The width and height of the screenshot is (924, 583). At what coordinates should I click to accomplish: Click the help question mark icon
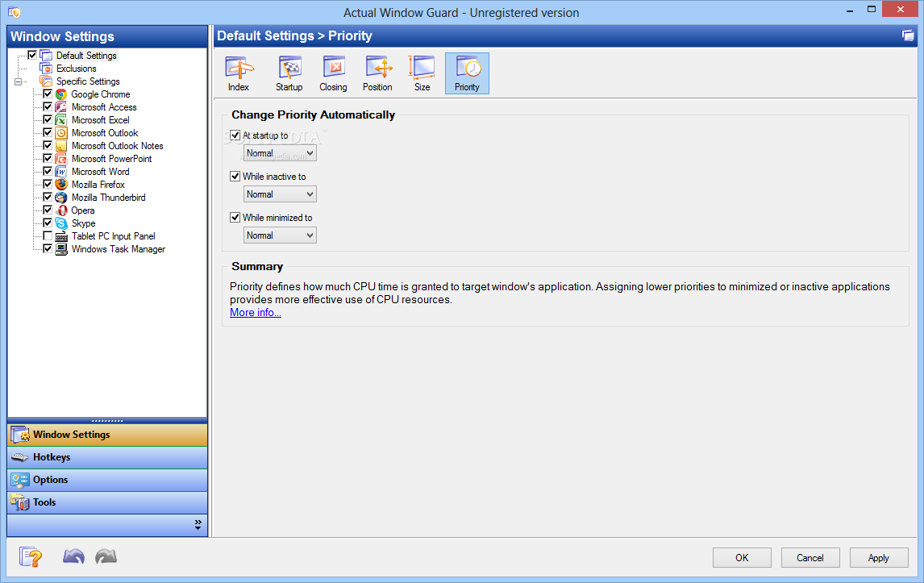(31, 556)
